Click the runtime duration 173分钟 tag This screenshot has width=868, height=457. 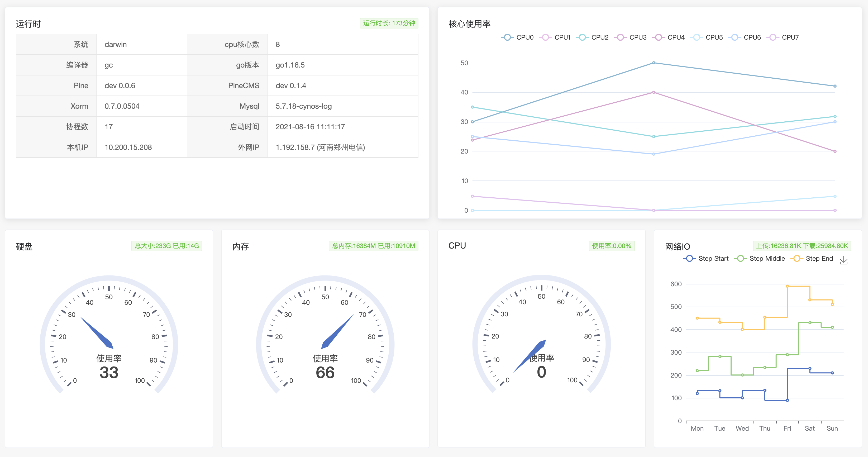coord(389,23)
